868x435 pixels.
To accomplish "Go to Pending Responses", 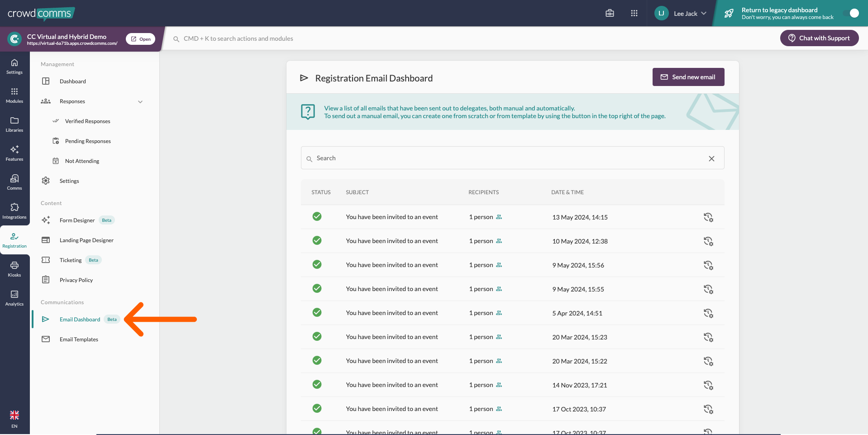I will [88, 141].
